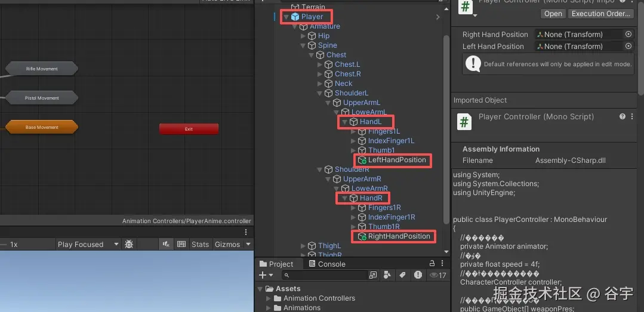Select the red Exit animator node
Image resolution: width=644 pixels, height=312 pixels.
tap(189, 129)
